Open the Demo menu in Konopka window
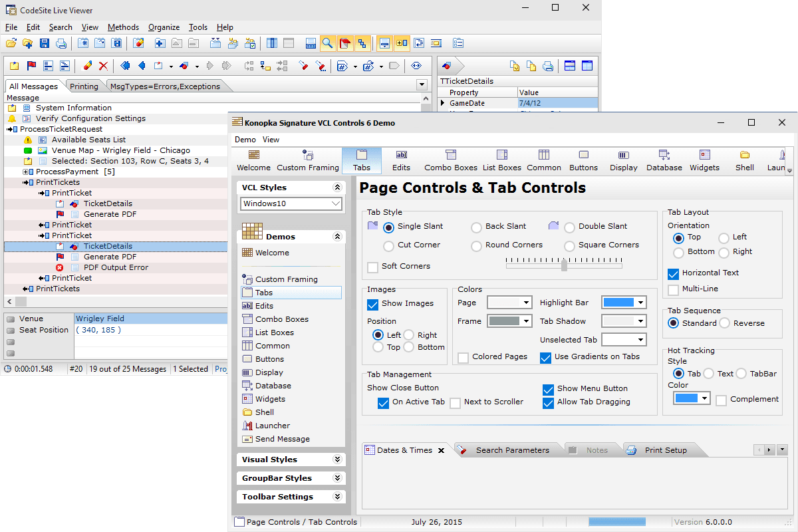Viewport: 798px width, 532px height. [x=245, y=140]
